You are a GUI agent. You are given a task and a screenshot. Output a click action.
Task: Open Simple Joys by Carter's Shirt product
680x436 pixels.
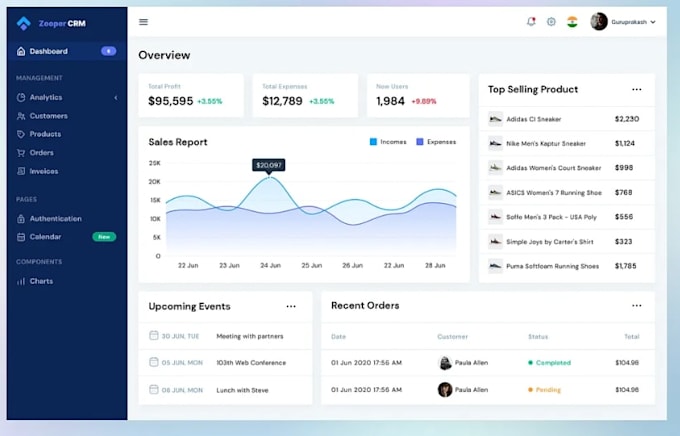[x=567, y=242]
